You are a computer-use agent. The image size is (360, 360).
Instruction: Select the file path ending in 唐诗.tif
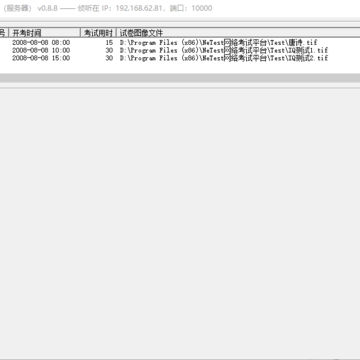coord(218,43)
